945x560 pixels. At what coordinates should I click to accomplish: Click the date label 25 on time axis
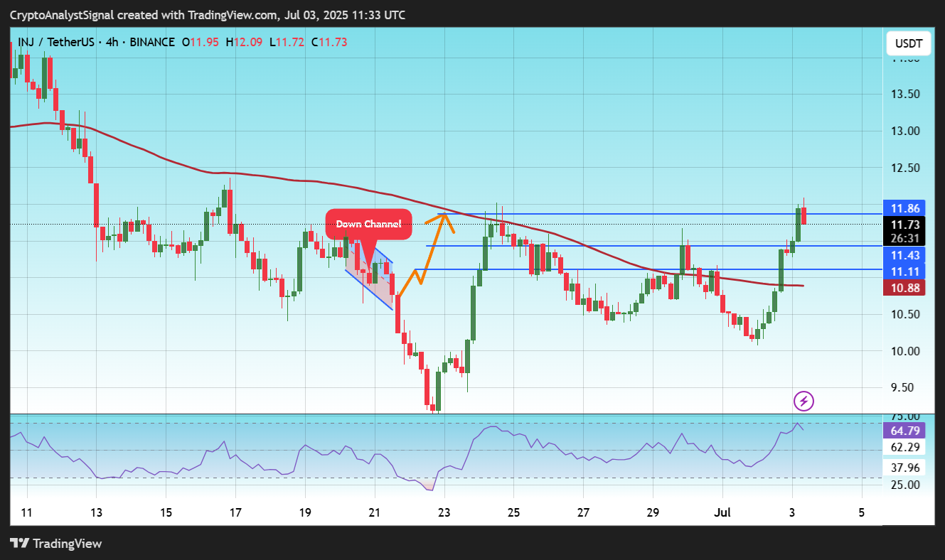(x=514, y=512)
